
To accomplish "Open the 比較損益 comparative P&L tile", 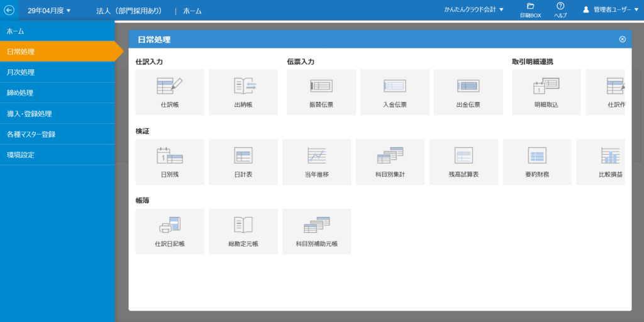I will (x=601, y=162).
